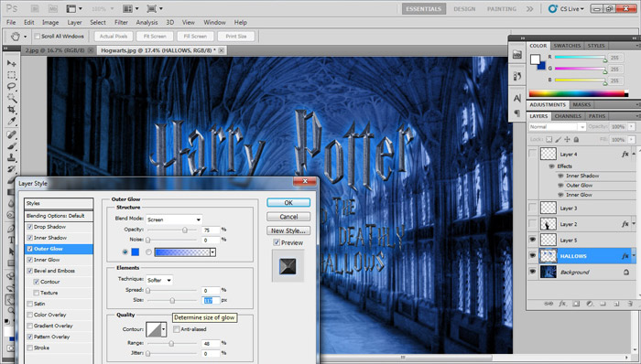Open the Paragraph panel icon
Image resolution: width=641 pixels, height=364 pixels.
517,113
